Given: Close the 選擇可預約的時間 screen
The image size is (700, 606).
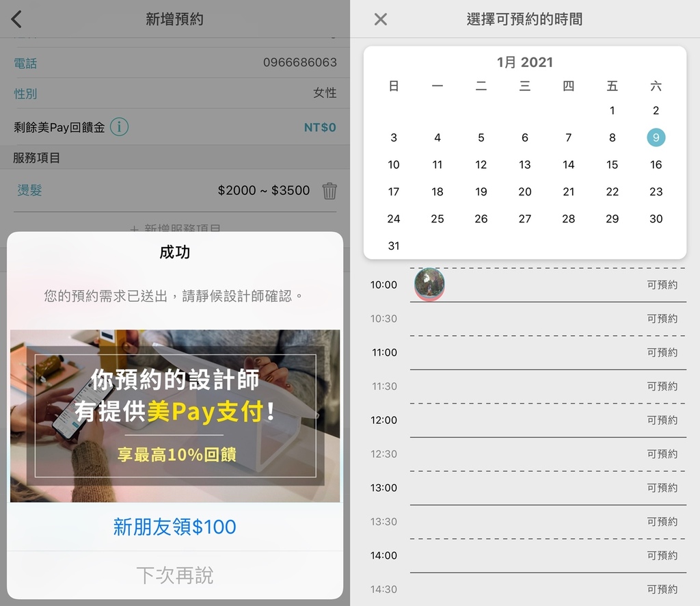Looking at the screenshot, I should click(380, 19).
